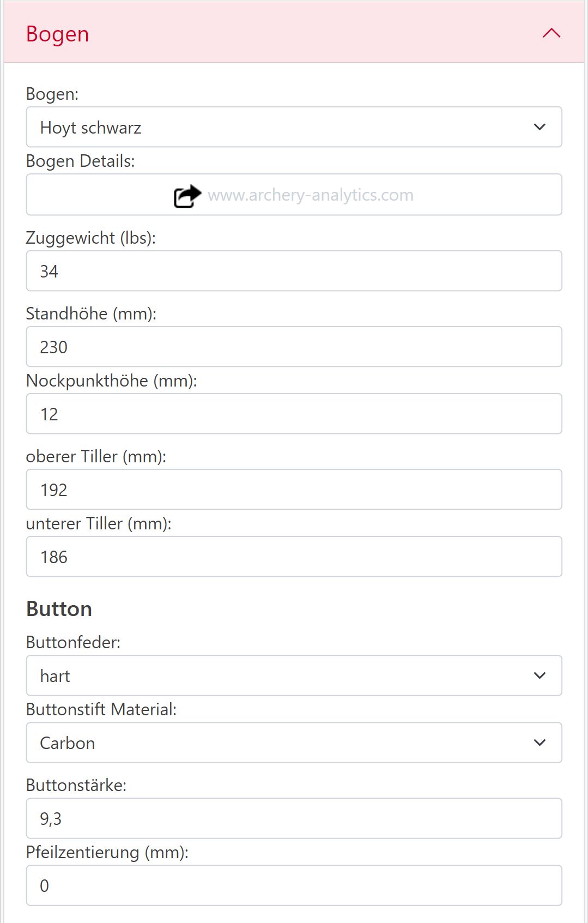
Task: Open the Bogen dropdown showing Hoyt schwarz
Action: [x=294, y=127]
